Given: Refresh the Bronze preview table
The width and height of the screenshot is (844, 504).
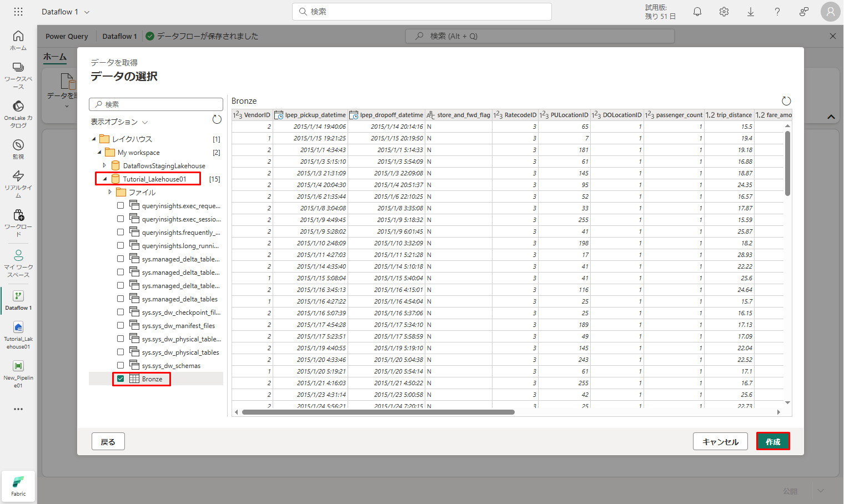Looking at the screenshot, I should 786,101.
